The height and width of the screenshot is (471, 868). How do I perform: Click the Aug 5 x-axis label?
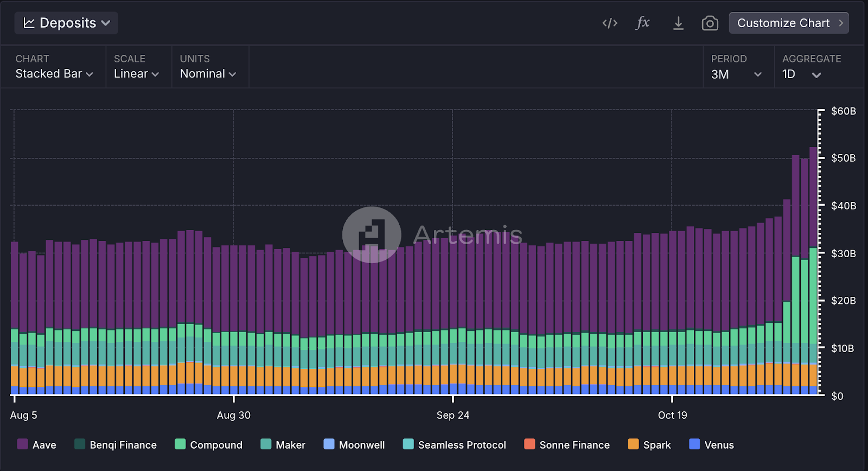23,415
